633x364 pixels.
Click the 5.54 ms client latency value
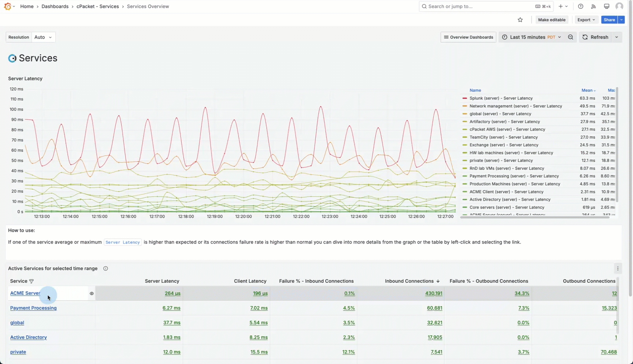click(x=259, y=323)
